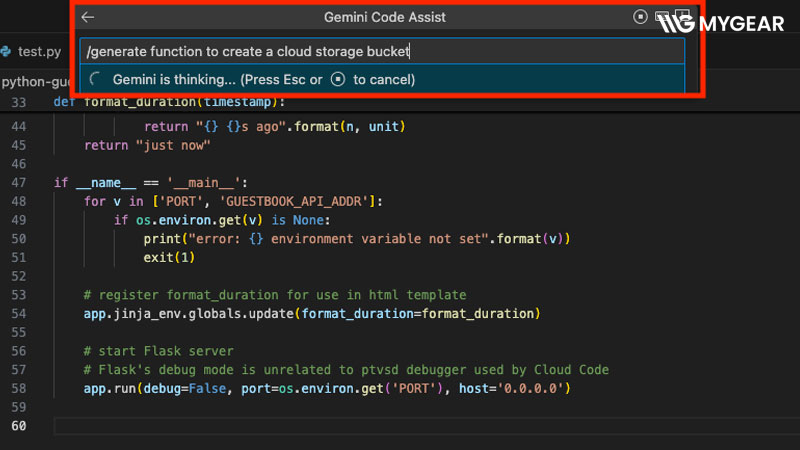Click stop icon beside 'to cancel' text
Viewport: 800px width, 450px height.
[338, 80]
